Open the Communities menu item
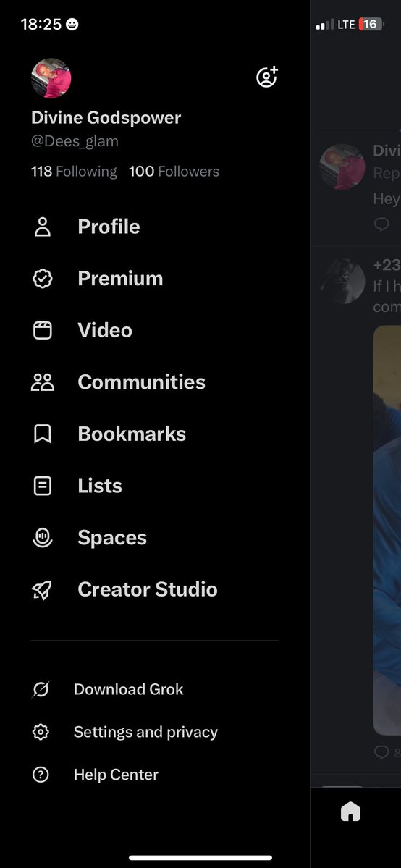Viewport: 401px width, 868px height. click(141, 382)
